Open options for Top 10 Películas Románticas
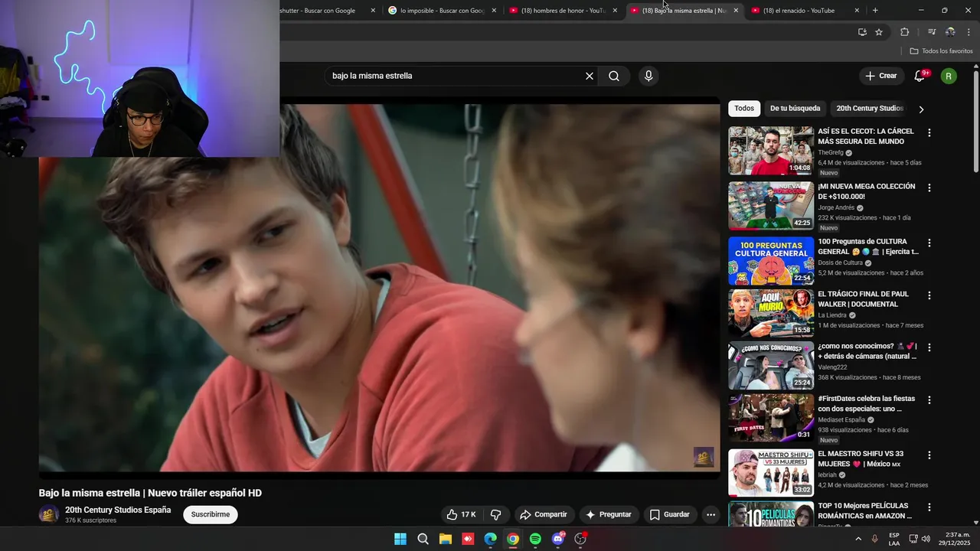This screenshot has width=980, height=551. (x=929, y=507)
